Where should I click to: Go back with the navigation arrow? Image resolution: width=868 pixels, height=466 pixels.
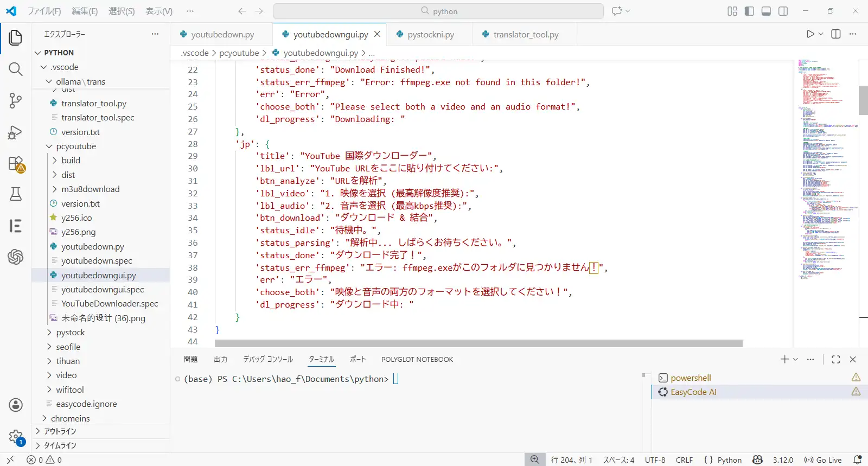pyautogui.click(x=242, y=11)
